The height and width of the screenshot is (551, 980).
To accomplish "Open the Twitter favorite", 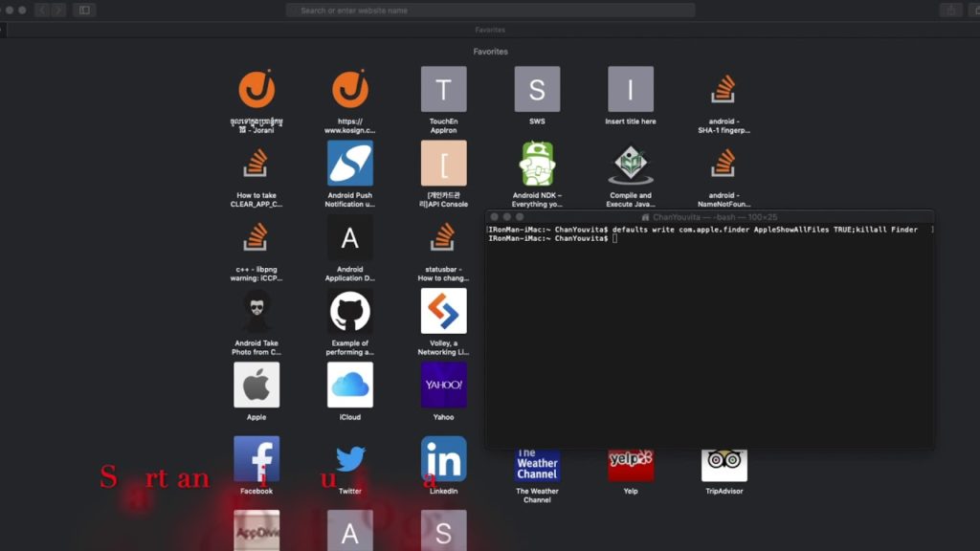I will click(350, 459).
